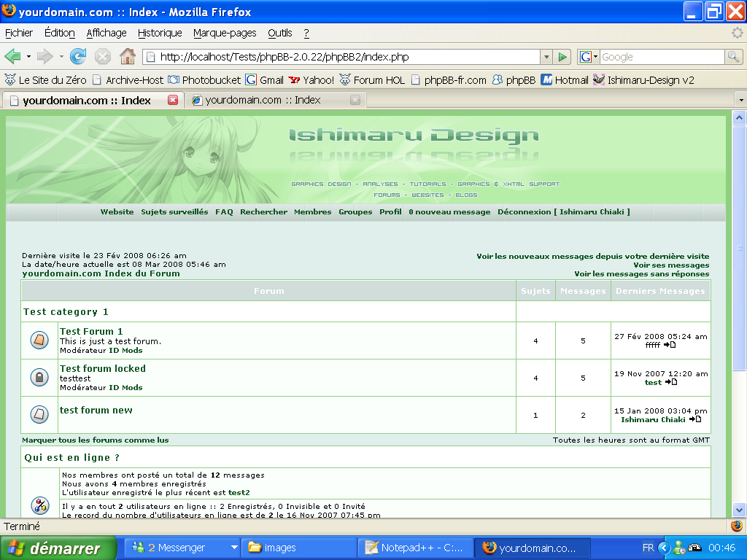Open the Photobucket bookmark
Image resolution: width=747 pixels, height=560 pixels.
[x=205, y=80]
